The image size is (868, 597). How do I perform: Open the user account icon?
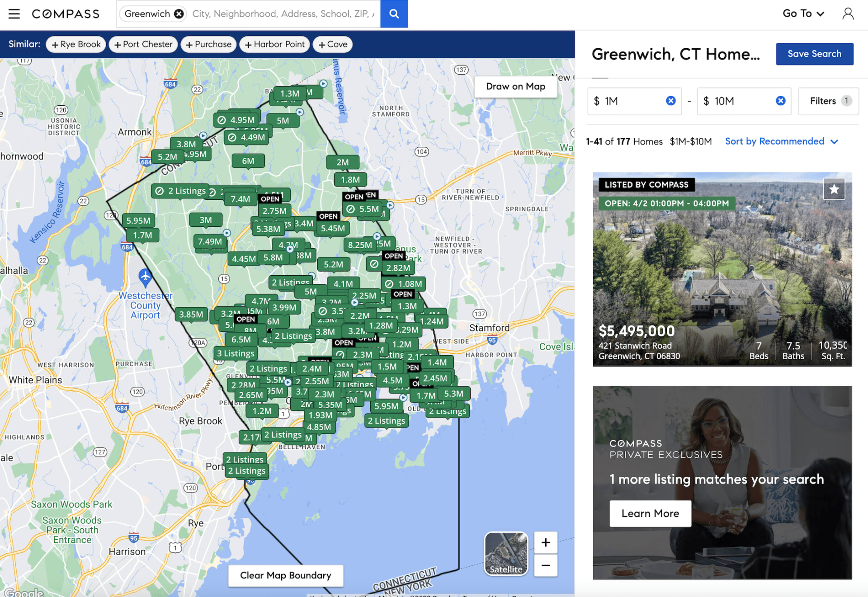848,14
